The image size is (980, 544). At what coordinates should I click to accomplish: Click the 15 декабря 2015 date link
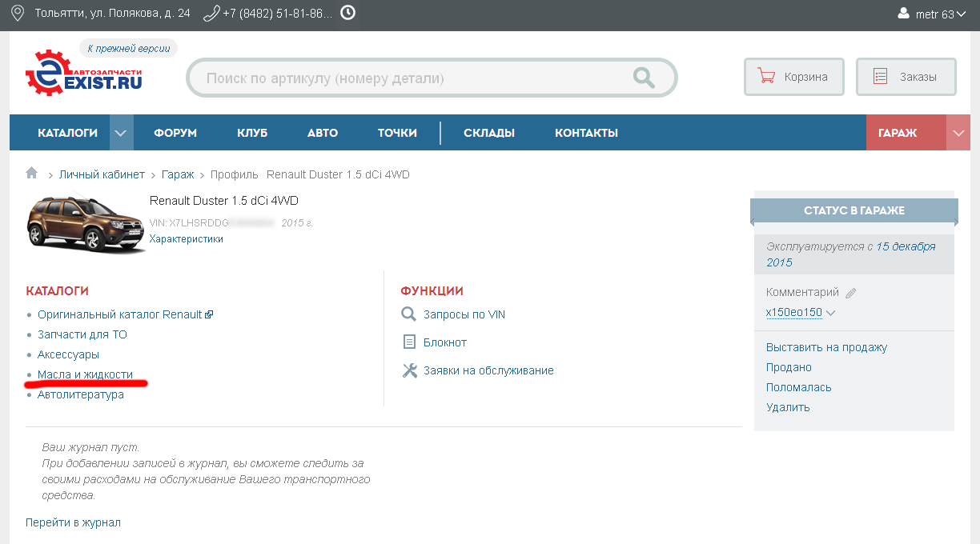tap(851, 254)
